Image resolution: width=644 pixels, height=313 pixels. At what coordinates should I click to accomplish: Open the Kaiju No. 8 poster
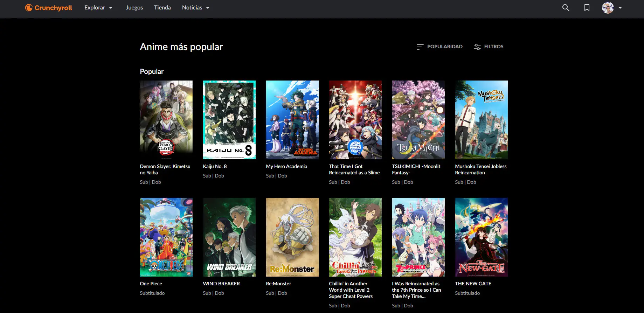[x=229, y=120]
